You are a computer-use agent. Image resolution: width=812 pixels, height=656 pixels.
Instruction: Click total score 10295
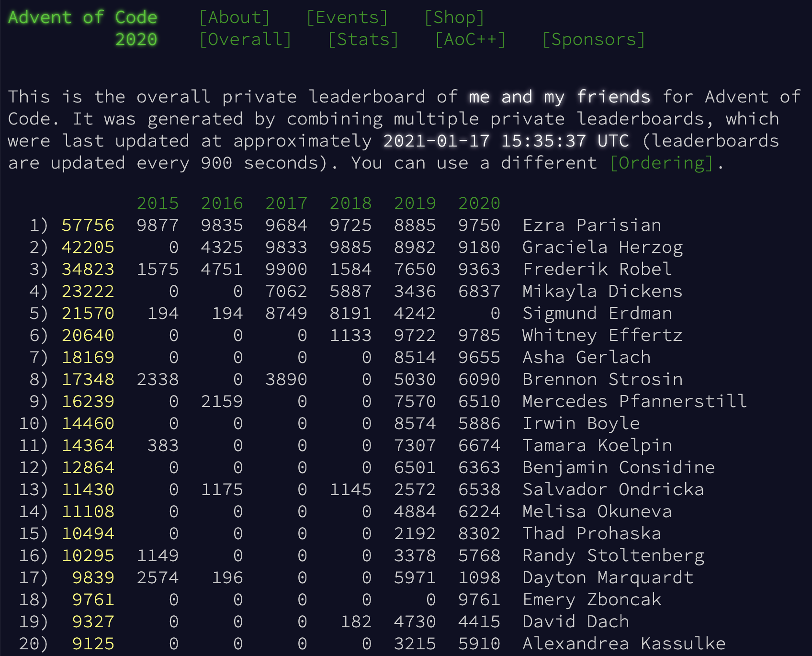click(88, 556)
